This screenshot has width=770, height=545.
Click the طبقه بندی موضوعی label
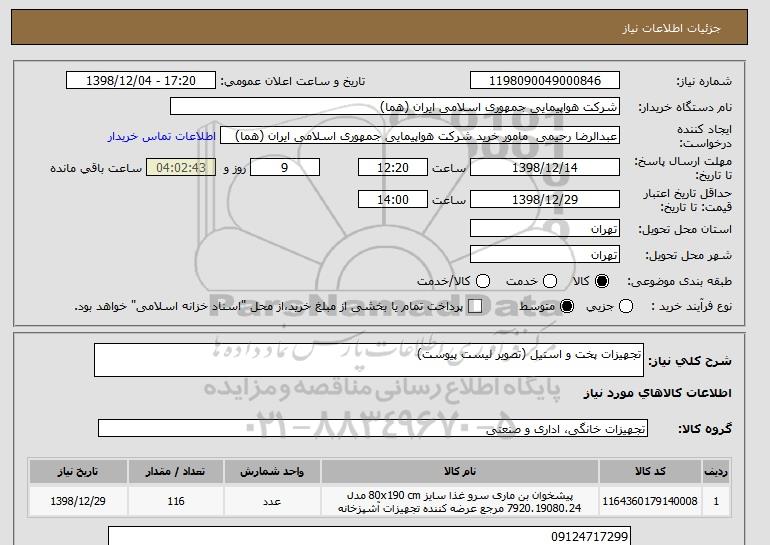679,281
